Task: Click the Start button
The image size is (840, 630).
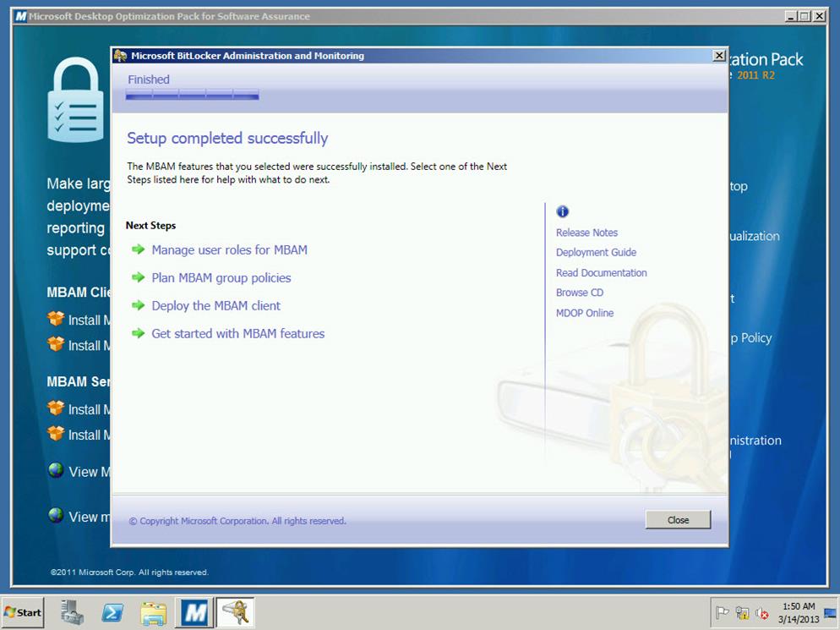Action: pyautogui.click(x=23, y=612)
